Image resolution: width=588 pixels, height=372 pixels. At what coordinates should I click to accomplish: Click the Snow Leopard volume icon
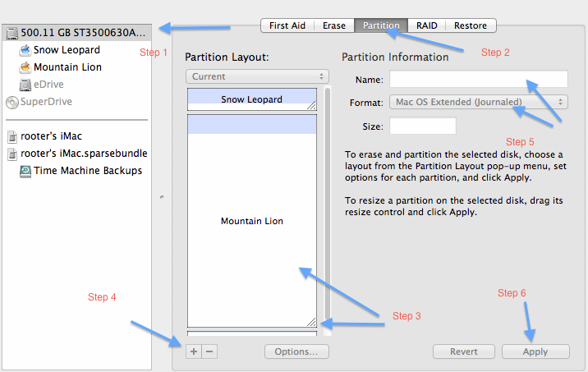(x=25, y=50)
